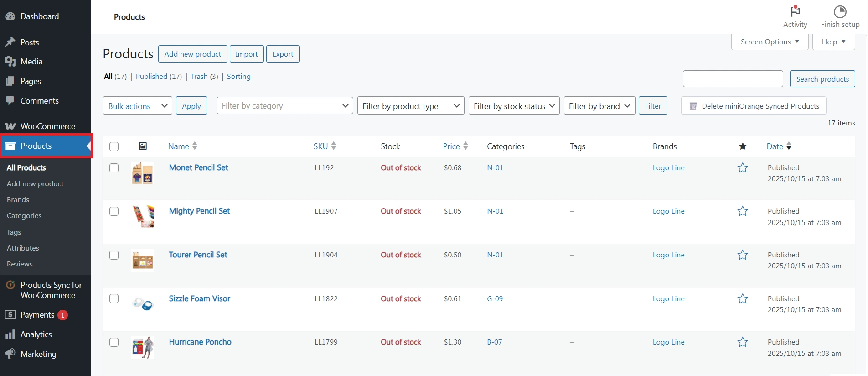Sort products by Price column
Screen dimensions: 868x376
coord(455,146)
